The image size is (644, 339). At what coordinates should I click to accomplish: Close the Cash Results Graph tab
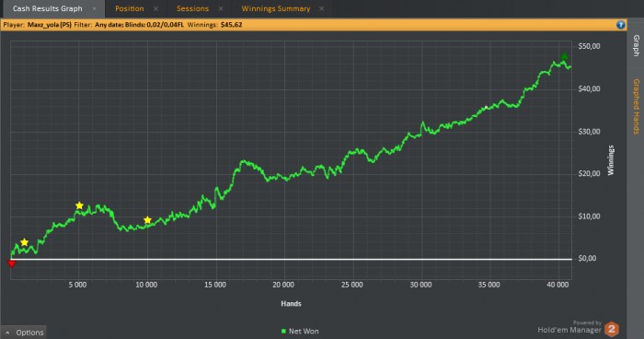95,8
